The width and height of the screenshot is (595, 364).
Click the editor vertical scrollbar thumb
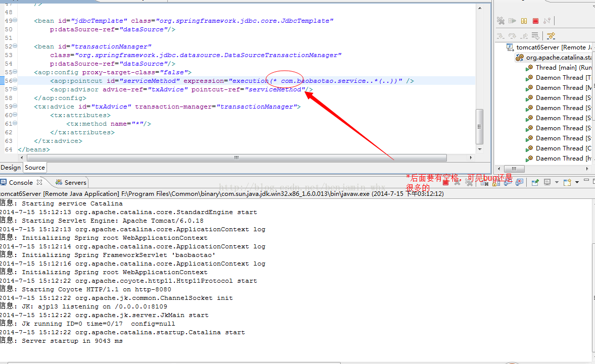pos(479,127)
